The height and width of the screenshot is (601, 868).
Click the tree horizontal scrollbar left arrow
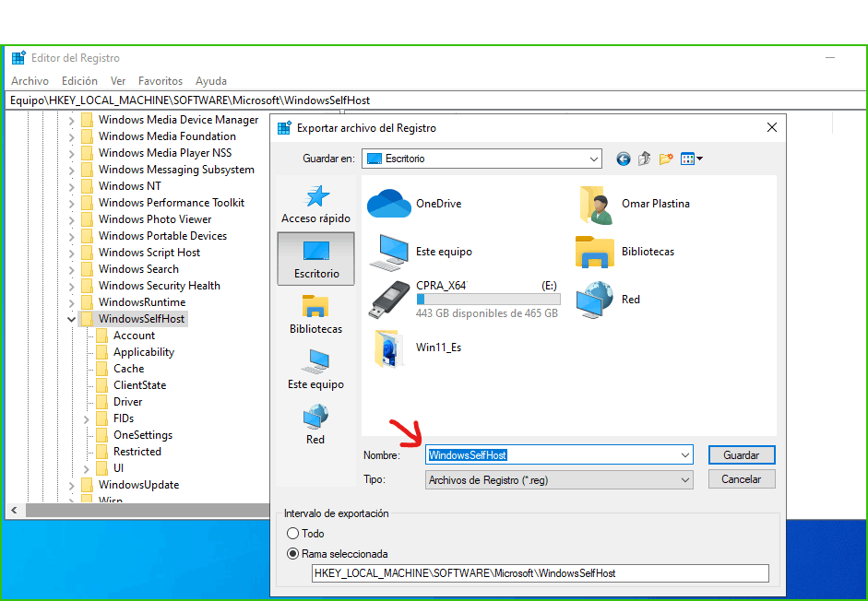(x=14, y=511)
